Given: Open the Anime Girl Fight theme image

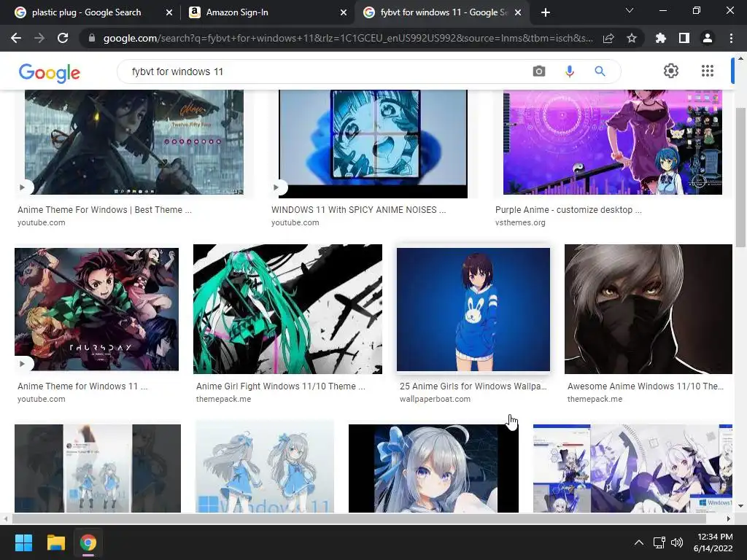Looking at the screenshot, I should point(287,309).
